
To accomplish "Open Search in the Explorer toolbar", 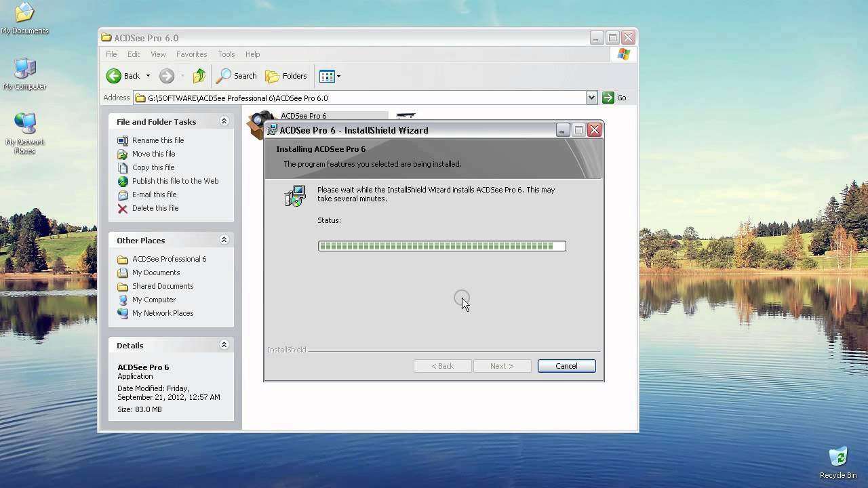I will pyautogui.click(x=236, y=76).
